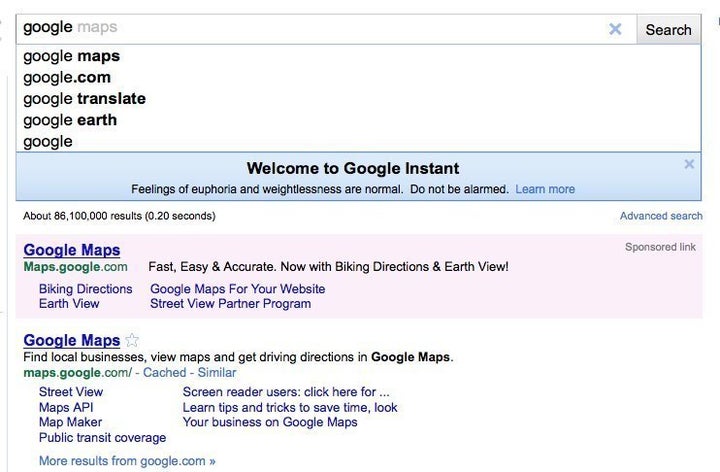The height and width of the screenshot is (472, 720).
Task: Click the 'Welcome to Google Instant' heading
Action: click(353, 168)
